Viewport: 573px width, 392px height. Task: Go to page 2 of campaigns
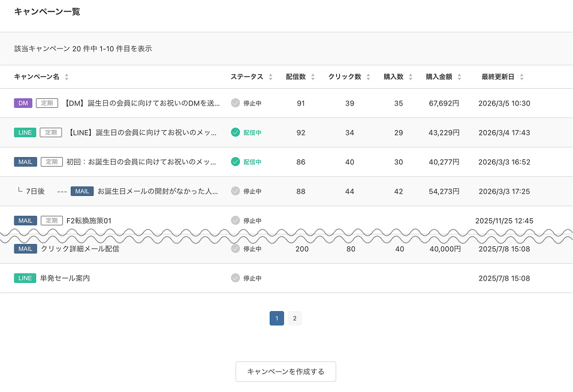pyautogui.click(x=294, y=318)
